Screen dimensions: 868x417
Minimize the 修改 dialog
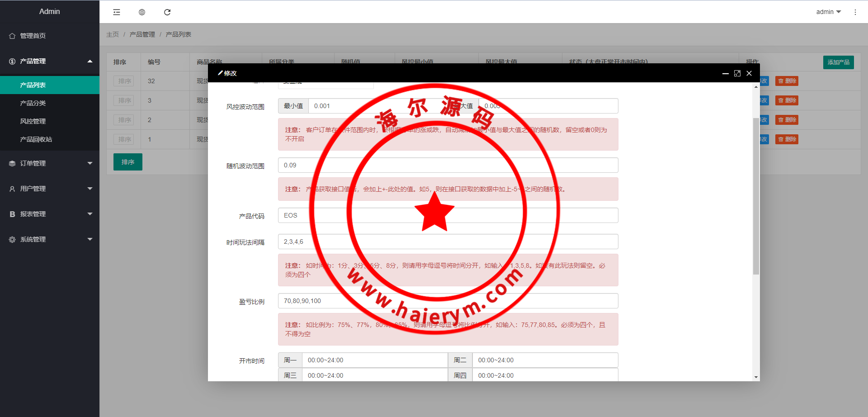click(x=725, y=73)
